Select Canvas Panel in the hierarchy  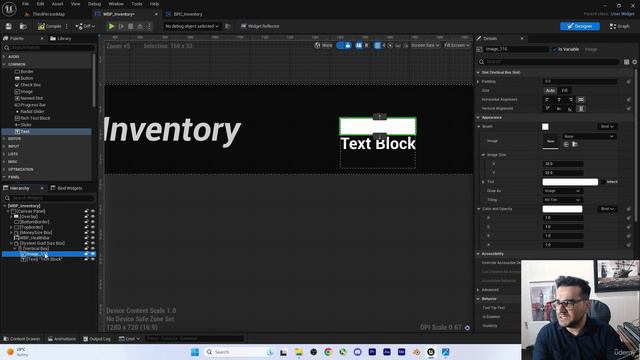pos(28,211)
